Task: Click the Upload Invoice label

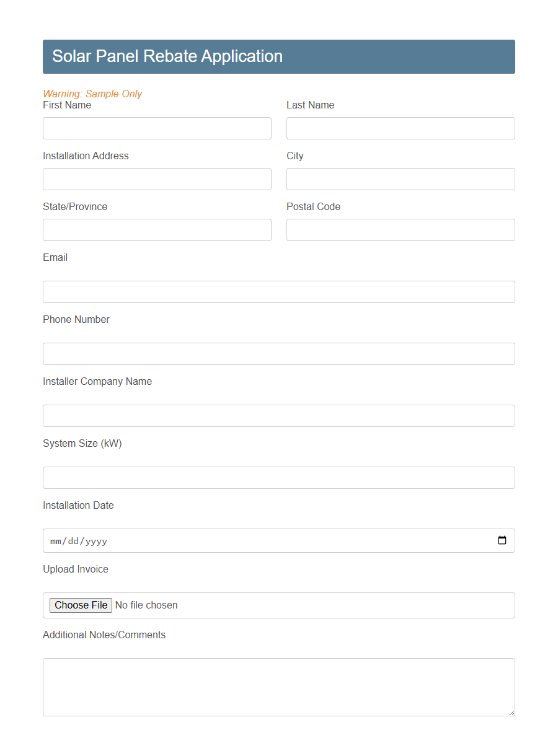Action: [76, 569]
